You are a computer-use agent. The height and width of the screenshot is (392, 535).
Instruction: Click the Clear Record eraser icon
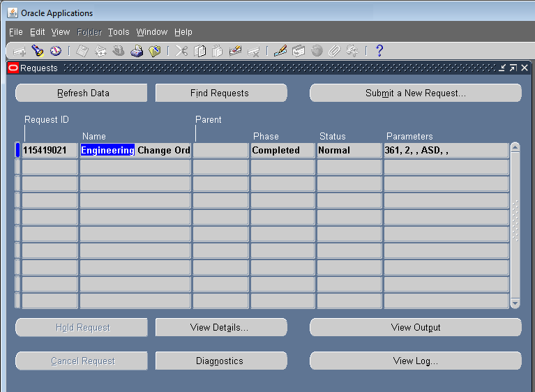236,51
